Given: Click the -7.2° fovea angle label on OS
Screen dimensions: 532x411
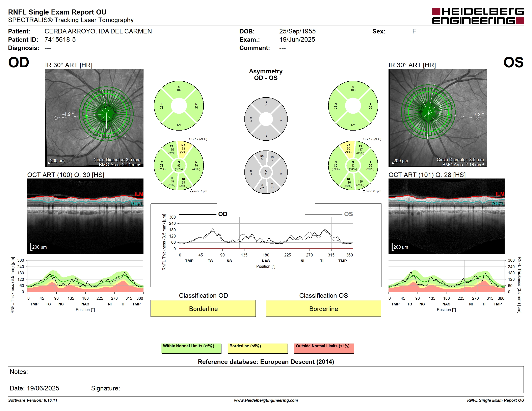Looking at the screenshot, I should coord(478,114).
